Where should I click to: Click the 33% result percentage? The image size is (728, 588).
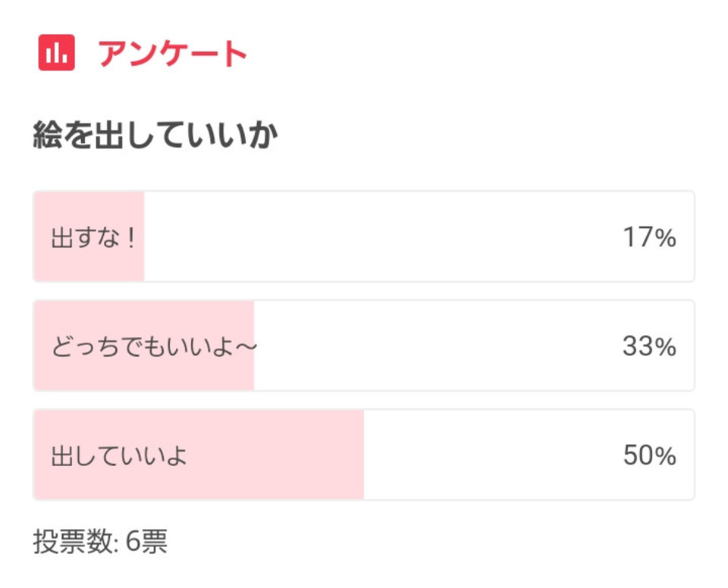649,346
